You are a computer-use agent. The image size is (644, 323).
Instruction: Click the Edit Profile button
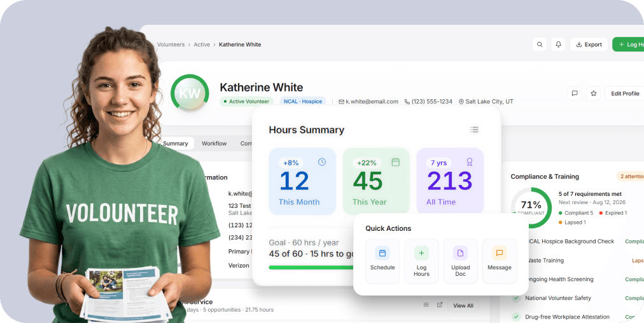[x=625, y=93]
